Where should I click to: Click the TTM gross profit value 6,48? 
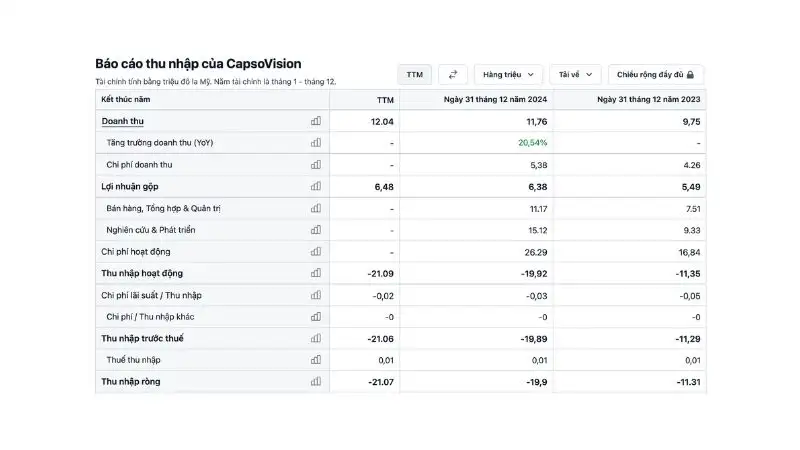point(384,187)
